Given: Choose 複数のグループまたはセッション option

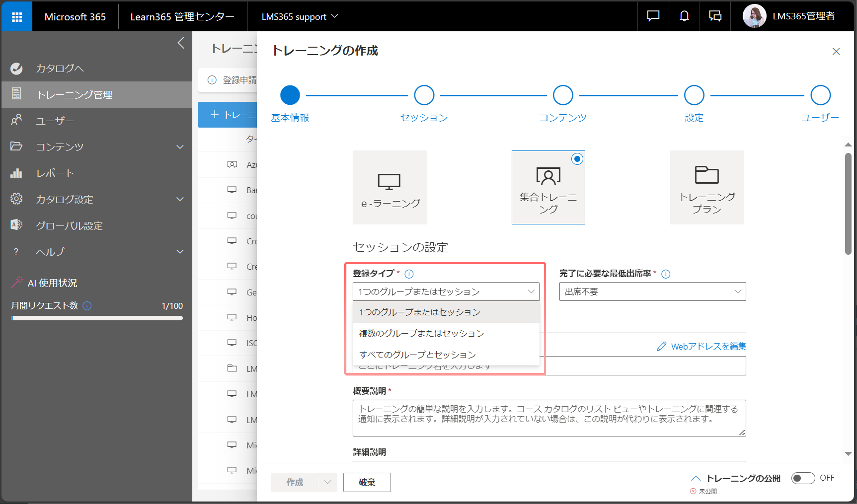Looking at the screenshot, I should (x=446, y=333).
